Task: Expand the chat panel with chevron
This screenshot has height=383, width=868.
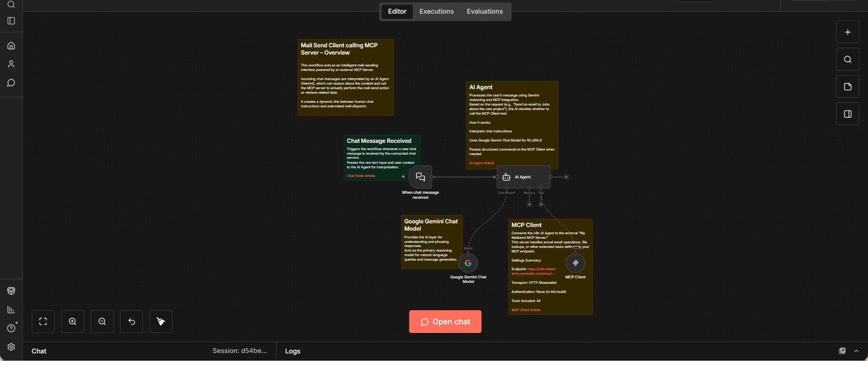Action: (857, 351)
